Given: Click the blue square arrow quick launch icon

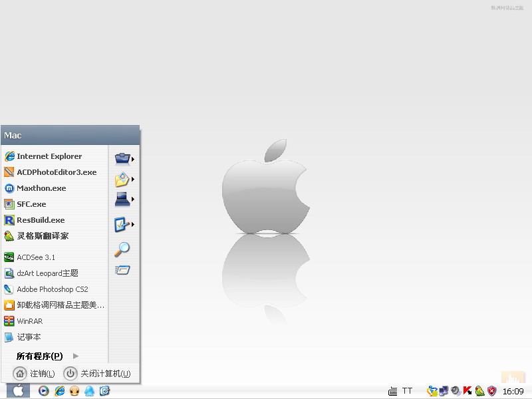Looking at the screenshot, I should 104,391.
